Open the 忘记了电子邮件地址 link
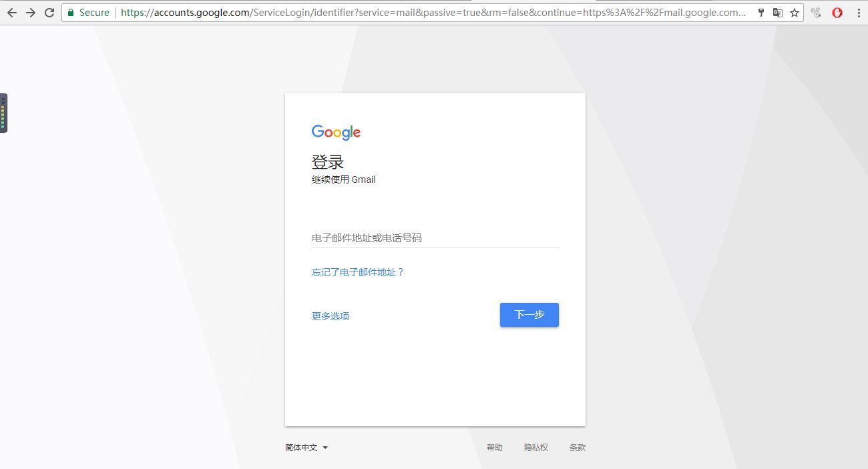 tap(357, 272)
